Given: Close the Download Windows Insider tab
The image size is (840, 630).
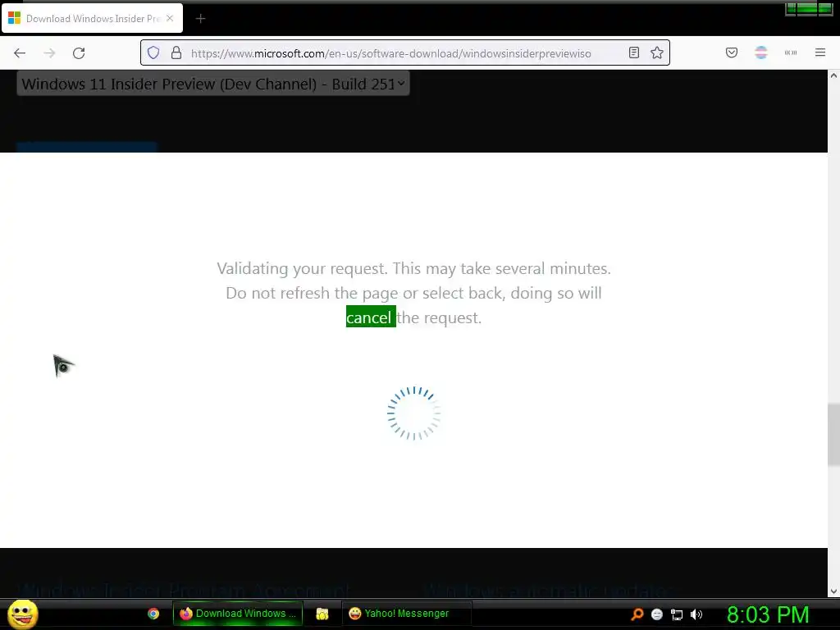Looking at the screenshot, I should tap(170, 18).
